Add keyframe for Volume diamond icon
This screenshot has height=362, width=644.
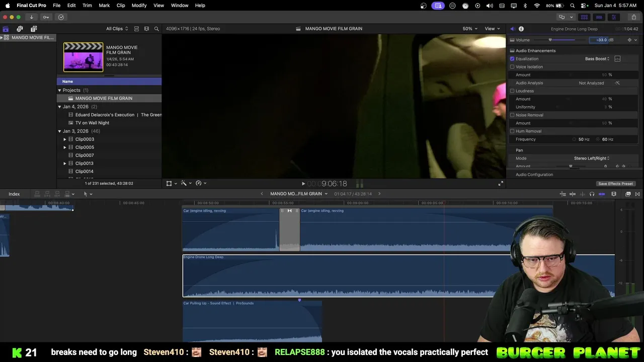[629, 40]
